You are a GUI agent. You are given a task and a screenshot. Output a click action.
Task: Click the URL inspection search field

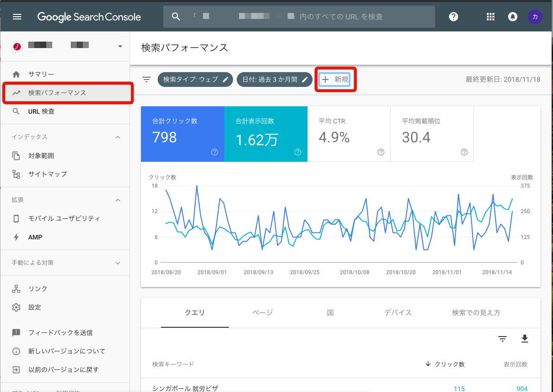click(299, 17)
